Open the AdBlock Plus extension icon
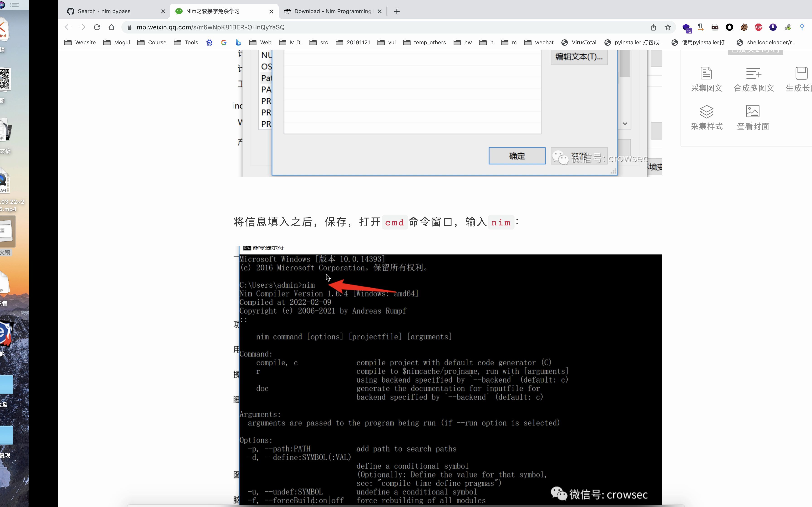The image size is (812, 507). pos(758,27)
